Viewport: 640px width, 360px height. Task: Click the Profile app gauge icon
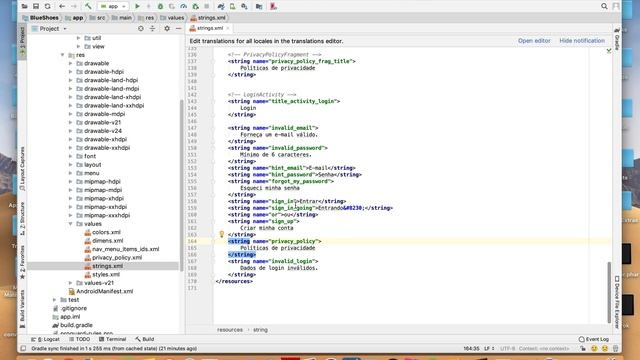[x=184, y=6]
